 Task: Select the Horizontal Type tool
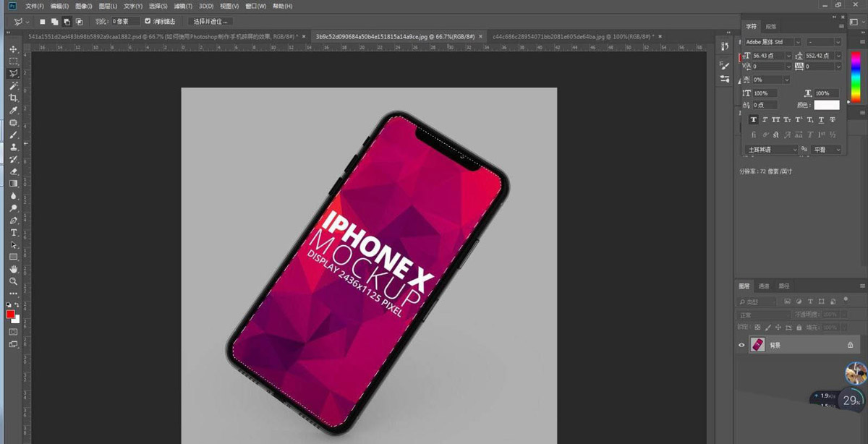click(13, 232)
